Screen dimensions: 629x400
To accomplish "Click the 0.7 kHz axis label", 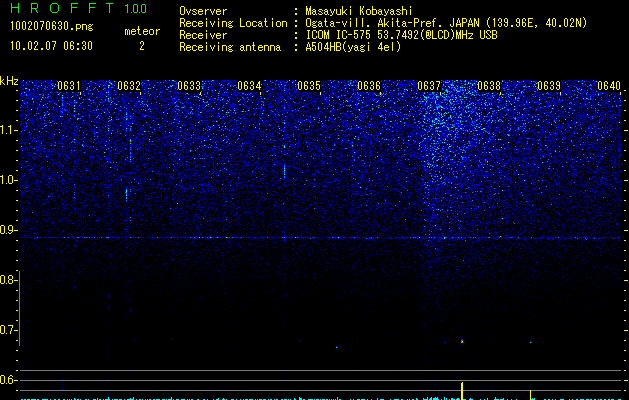I will [x=8, y=330].
